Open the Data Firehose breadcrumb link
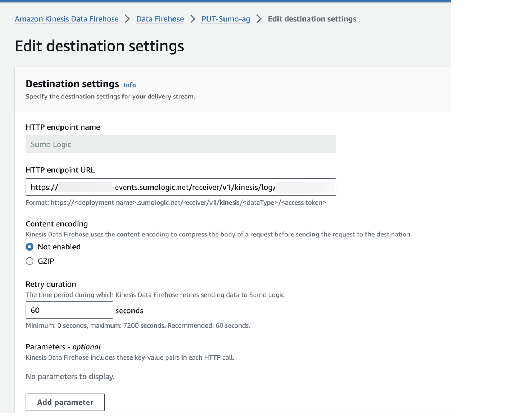This screenshot has width=510, height=420. coord(160,19)
